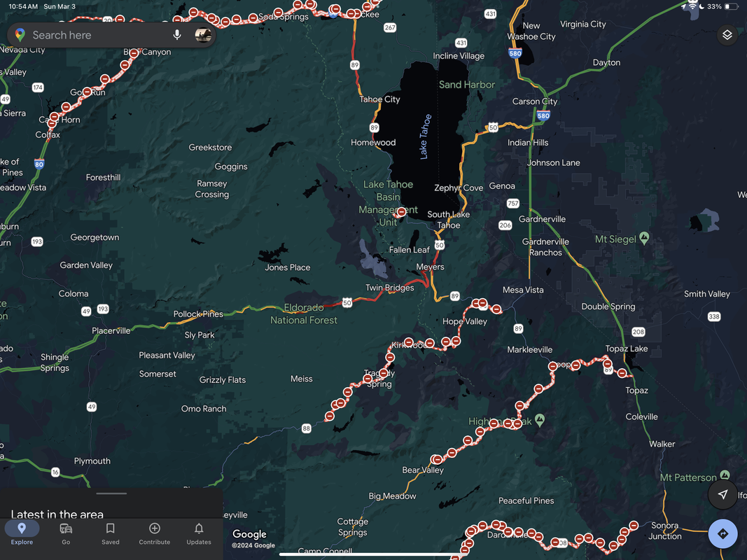This screenshot has height=560, width=747.
Task: Select the Zephyr Cove label
Action: point(459,188)
